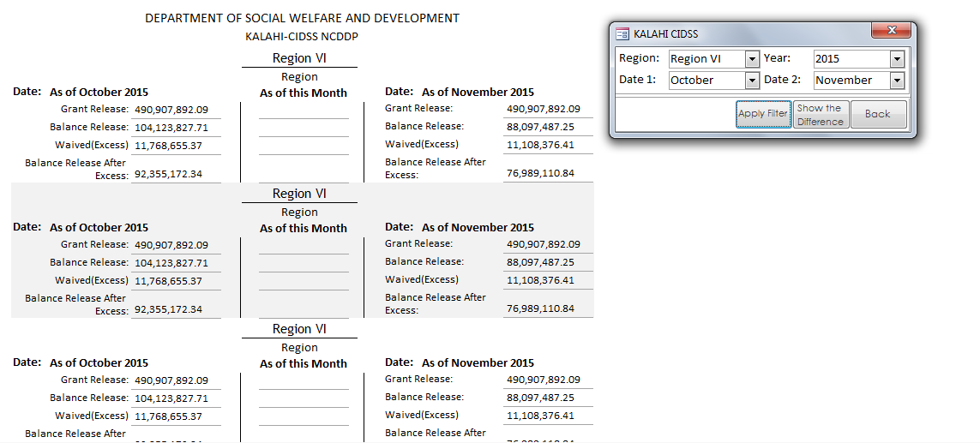The width and height of the screenshot is (980, 443).
Task: Click the Show the Difference button
Action: pyautogui.click(x=821, y=114)
